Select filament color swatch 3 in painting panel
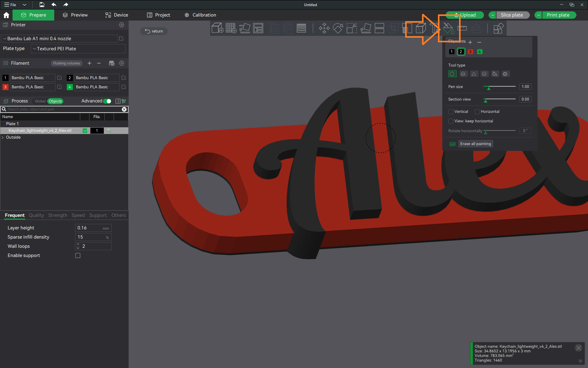Screen dimensions: 588x368 [x=470, y=52]
